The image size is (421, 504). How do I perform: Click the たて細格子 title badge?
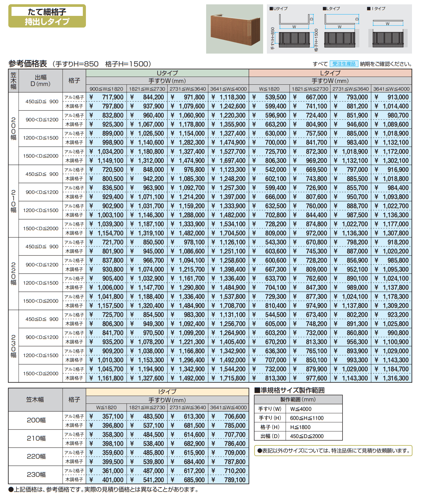(x=47, y=16)
